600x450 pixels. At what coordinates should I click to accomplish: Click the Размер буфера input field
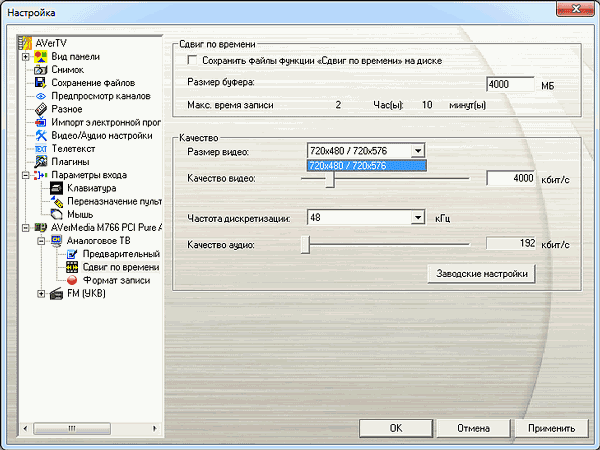pyautogui.click(x=510, y=84)
